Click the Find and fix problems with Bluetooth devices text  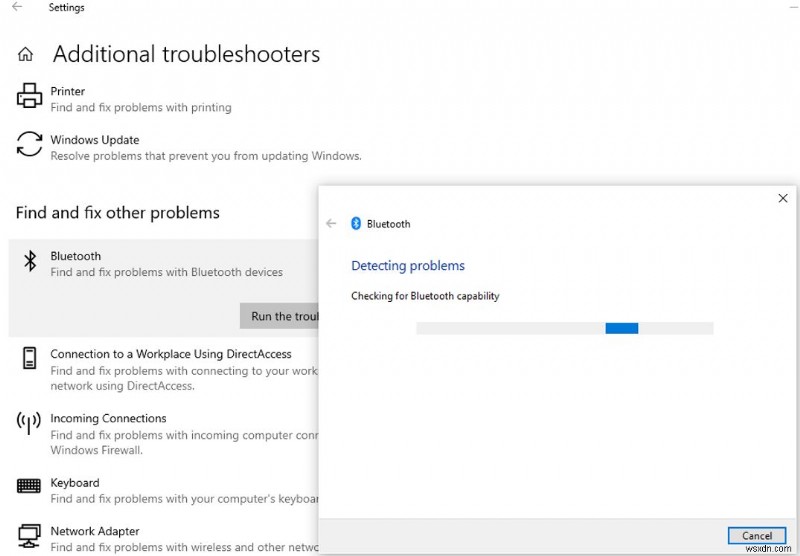[166, 272]
